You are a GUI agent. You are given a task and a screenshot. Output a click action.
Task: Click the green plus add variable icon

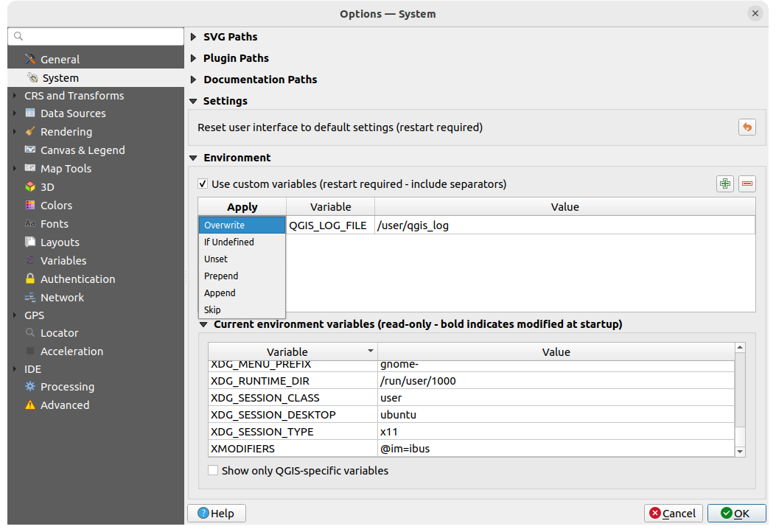pyautogui.click(x=725, y=184)
